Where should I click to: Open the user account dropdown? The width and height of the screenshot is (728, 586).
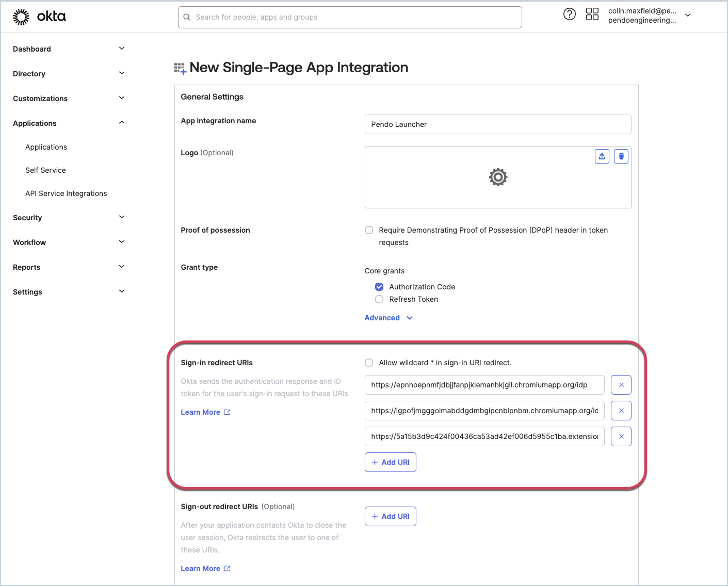point(688,15)
